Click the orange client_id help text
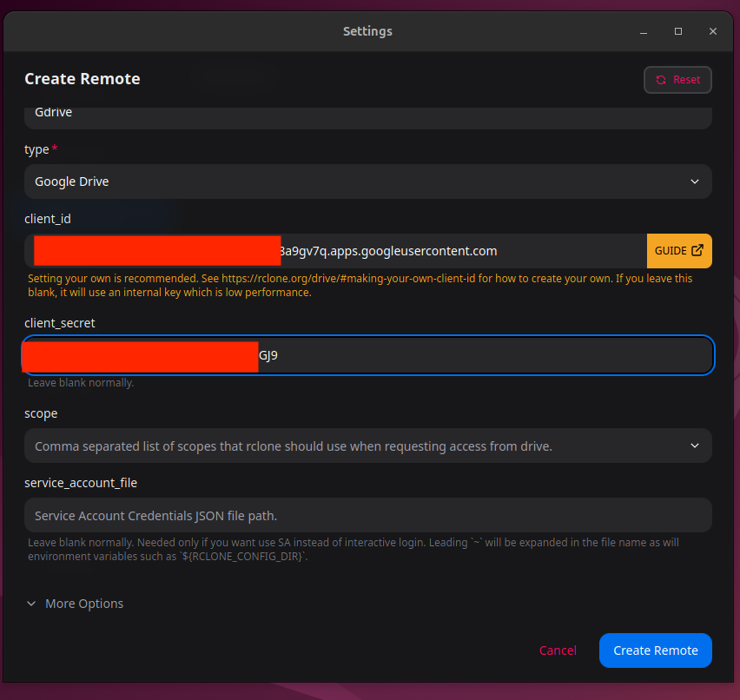Image resolution: width=740 pixels, height=700 pixels. pos(360,285)
